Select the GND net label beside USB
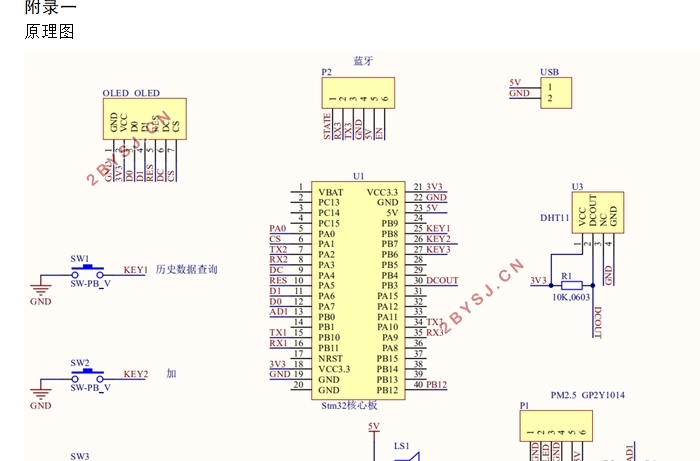 point(519,93)
